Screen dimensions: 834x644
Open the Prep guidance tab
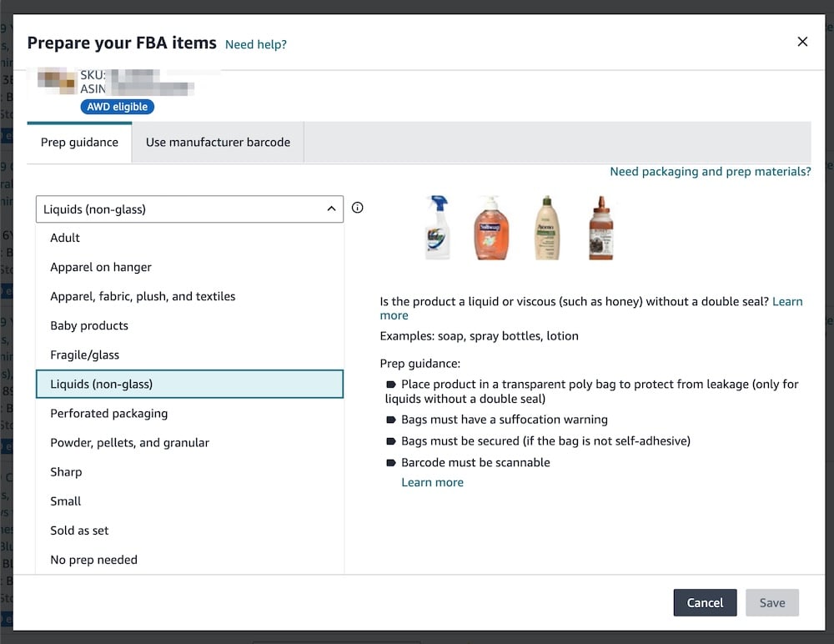[79, 142]
